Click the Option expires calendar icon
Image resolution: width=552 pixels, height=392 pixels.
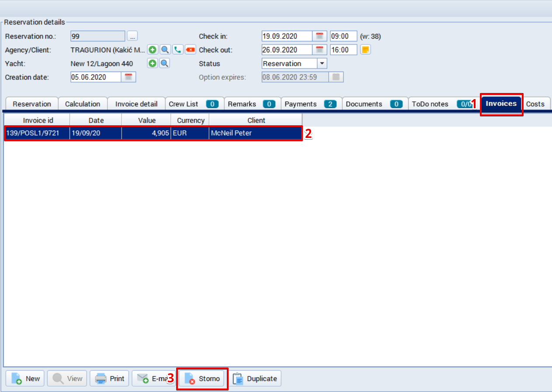[x=336, y=77]
